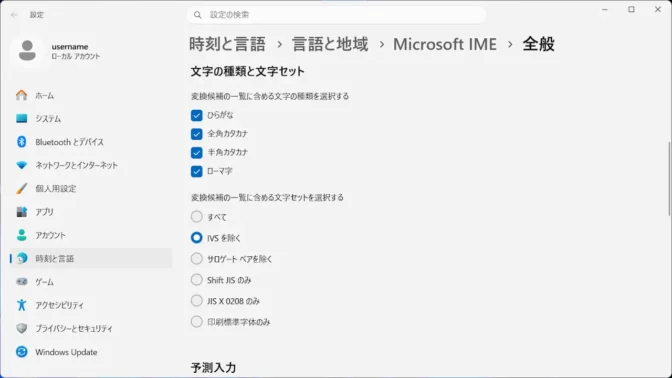
Task: Uncheck the 全角カタカナ checkbox
Action: [x=196, y=134]
